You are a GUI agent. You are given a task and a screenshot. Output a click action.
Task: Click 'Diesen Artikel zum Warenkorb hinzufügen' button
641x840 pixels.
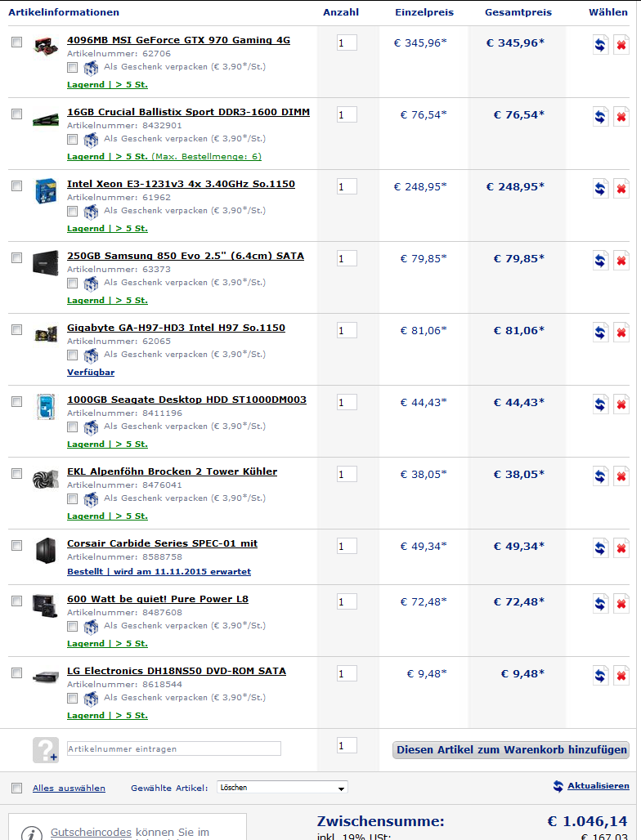[511, 750]
